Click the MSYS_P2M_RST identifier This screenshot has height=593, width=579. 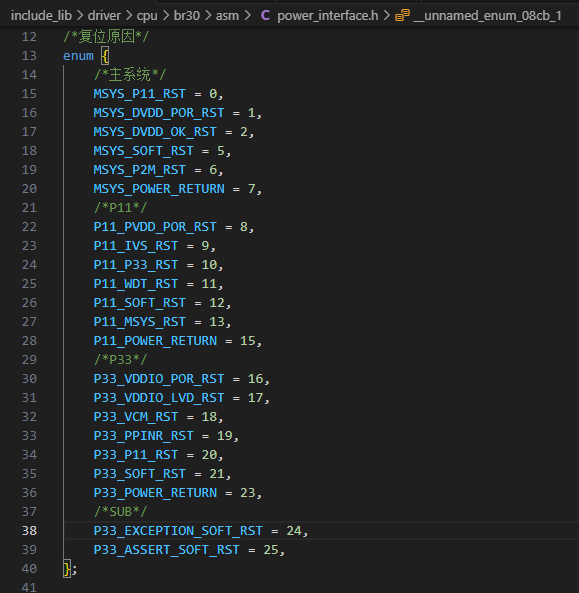140,170
